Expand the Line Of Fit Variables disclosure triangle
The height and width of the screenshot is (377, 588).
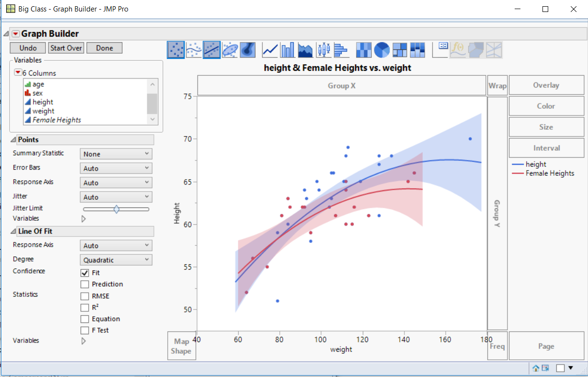coord(83,341)
